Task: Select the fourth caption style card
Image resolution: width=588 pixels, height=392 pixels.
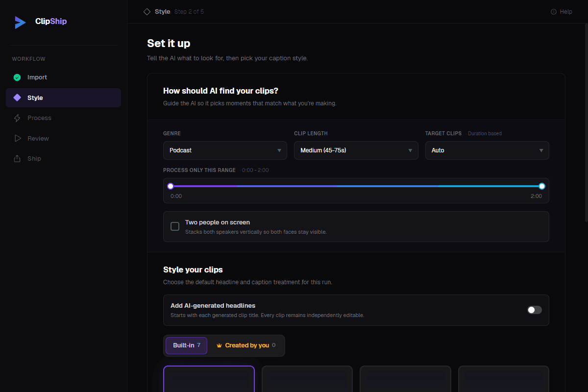Action: [x=504, y=379]
